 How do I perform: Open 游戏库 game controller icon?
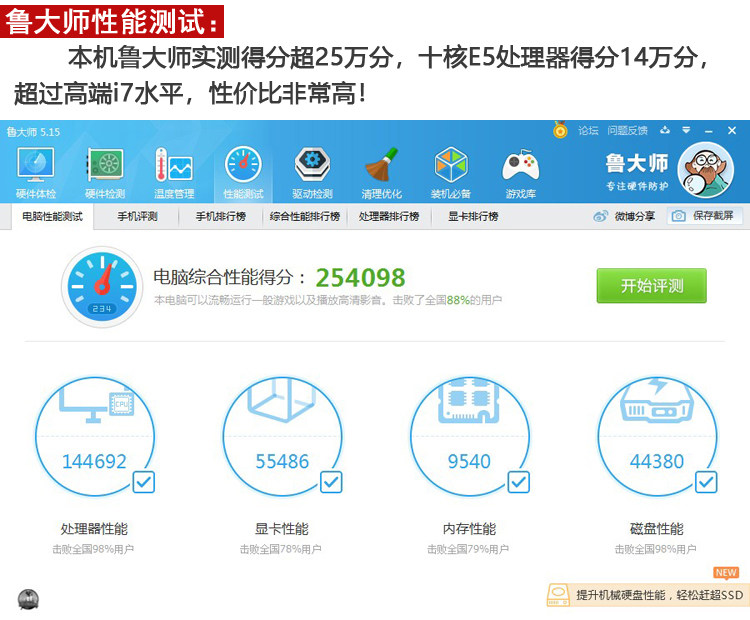(x=520, y=166)
